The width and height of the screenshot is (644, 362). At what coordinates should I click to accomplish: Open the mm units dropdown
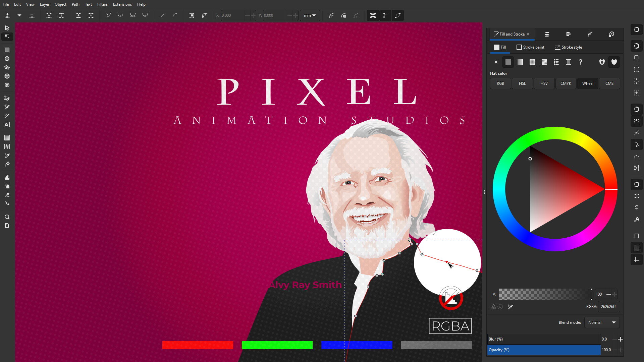tap(310, 15)
